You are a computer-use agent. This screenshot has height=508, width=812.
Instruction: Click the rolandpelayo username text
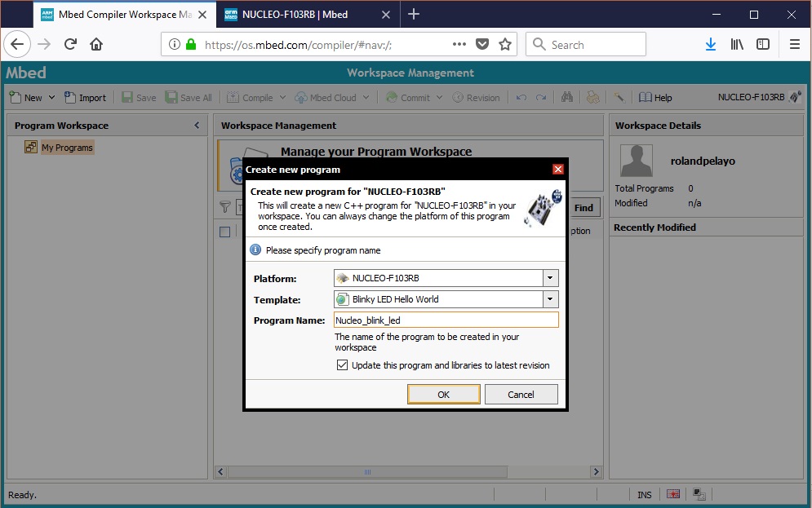(x=703, y=161)
